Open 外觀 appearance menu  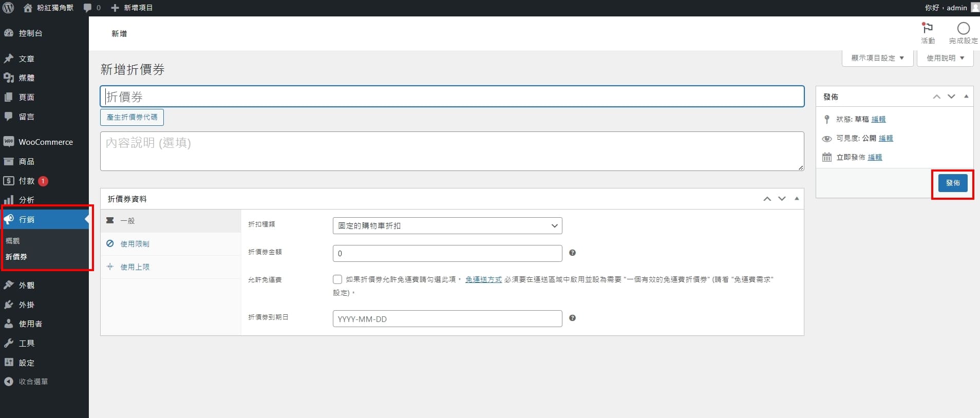click(44, 285)
